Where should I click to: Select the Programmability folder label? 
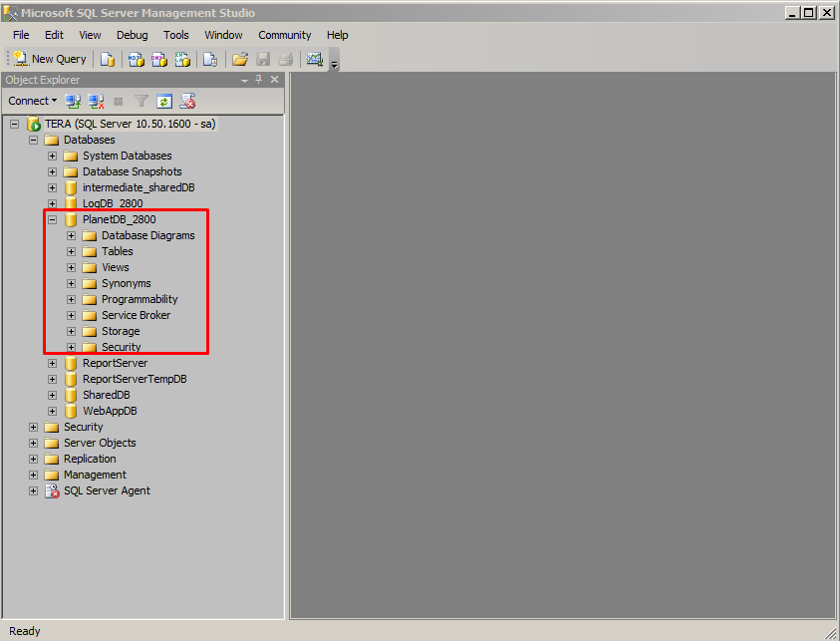(140, 300)
